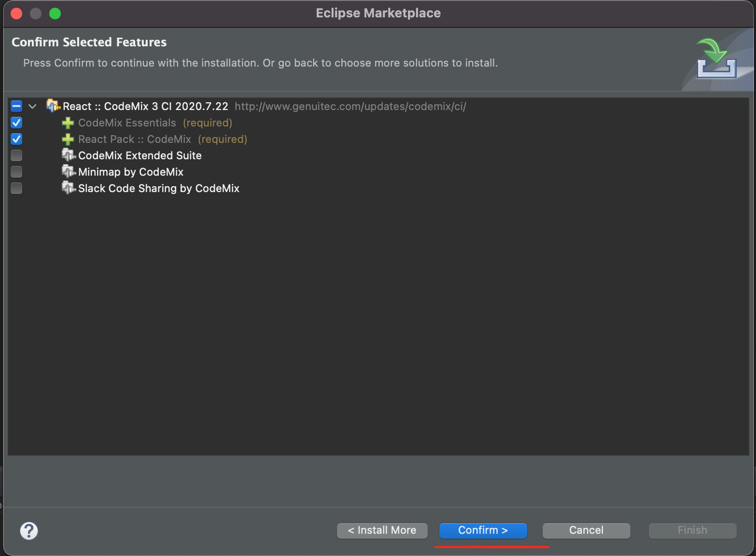Click the green plus icon beside React Pack

pyautogui.click(x=68, y=139)
